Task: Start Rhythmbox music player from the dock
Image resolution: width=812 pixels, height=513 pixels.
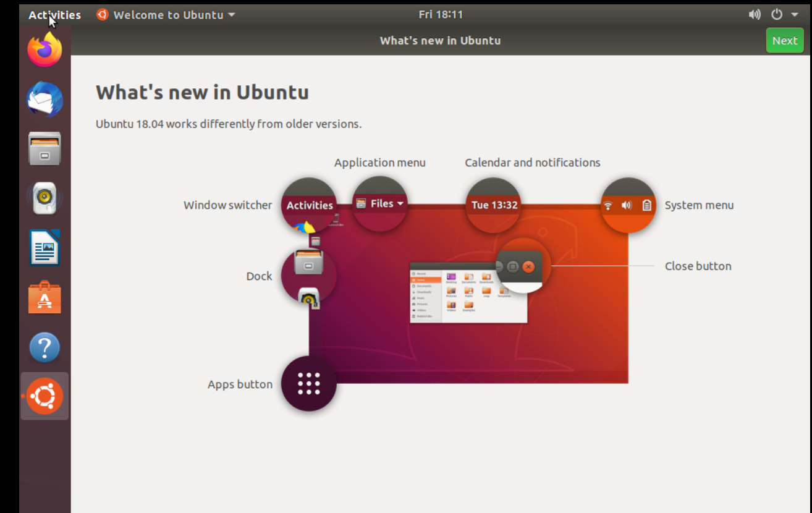Action: pyautogui.click(x=44, y=198)
